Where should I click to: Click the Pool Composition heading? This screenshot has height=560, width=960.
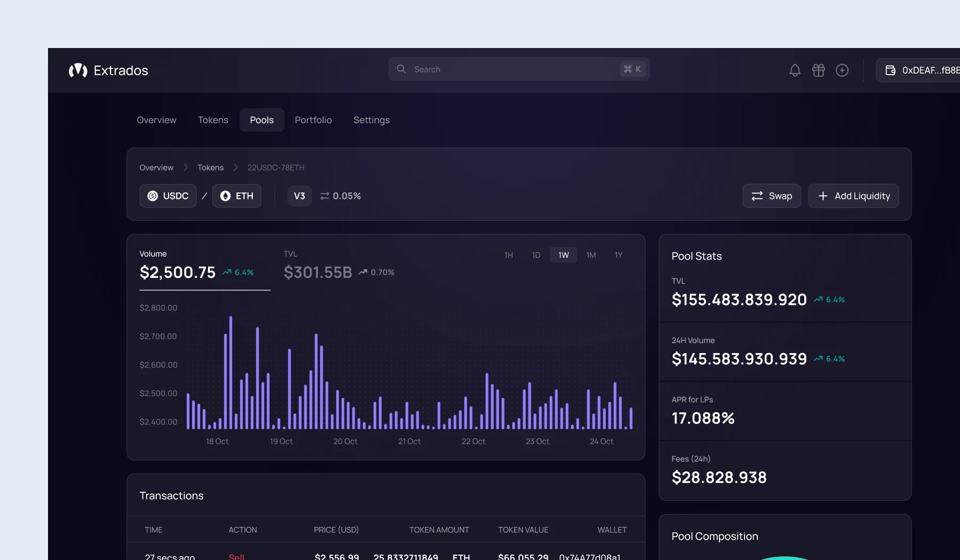coord(715,537)
